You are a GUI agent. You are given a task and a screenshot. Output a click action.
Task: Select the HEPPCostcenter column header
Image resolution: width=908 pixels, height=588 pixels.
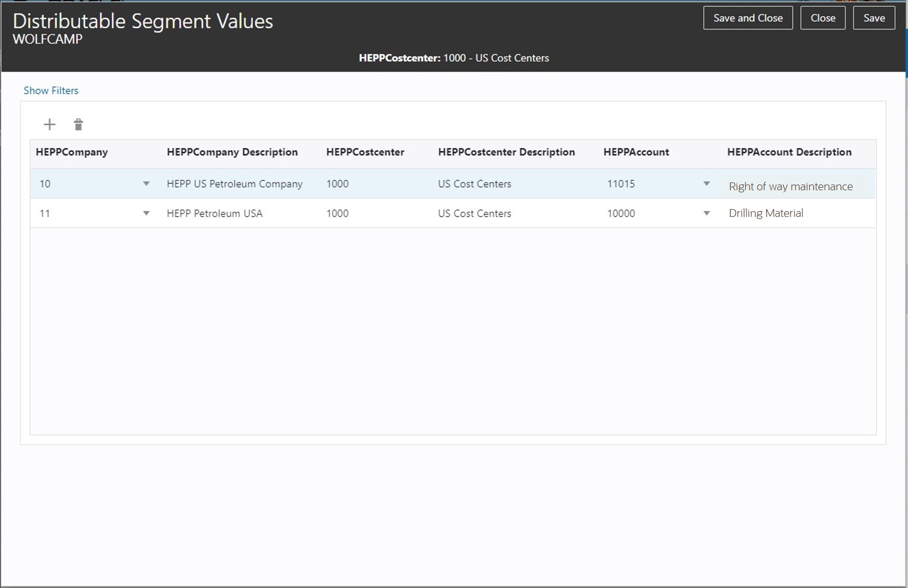[365, 152]
